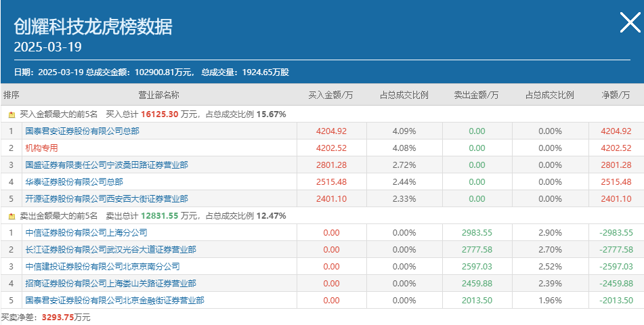Screen dimensions: 644x325
Task: Click the 2.33% ratio cell
Action: tap(404, 199)
